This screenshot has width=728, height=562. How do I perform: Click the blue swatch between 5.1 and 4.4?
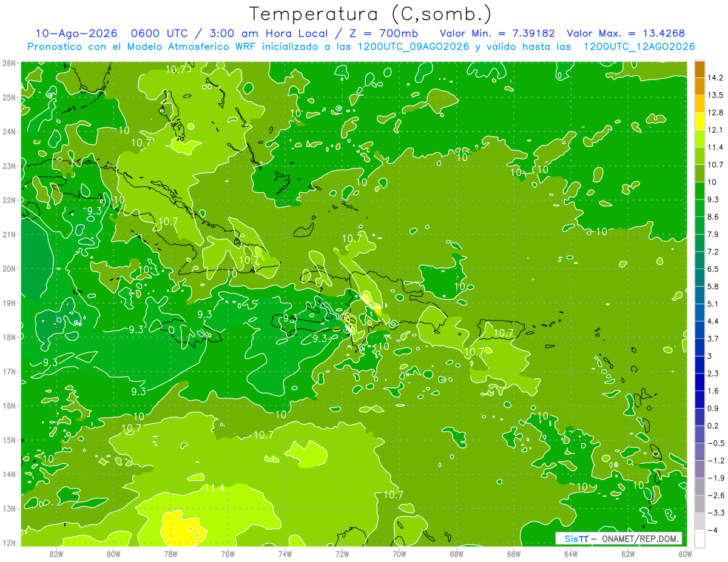pos(699,313)
